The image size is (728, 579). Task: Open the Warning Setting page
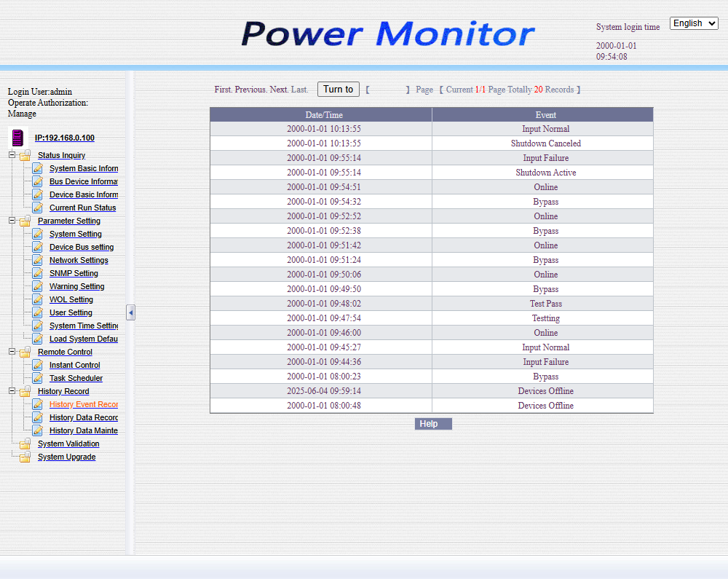tap(76, 286)
